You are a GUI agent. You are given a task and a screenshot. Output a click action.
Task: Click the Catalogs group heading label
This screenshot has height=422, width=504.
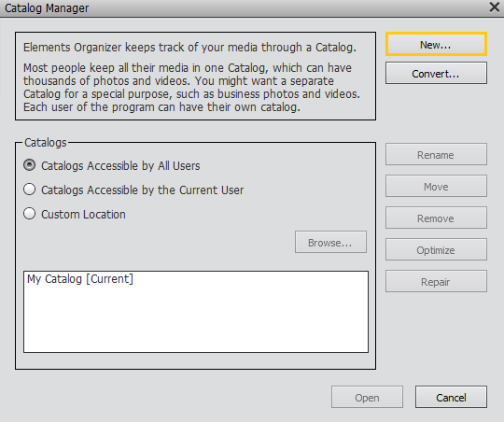pyautogui.click(x=46, y=143)
